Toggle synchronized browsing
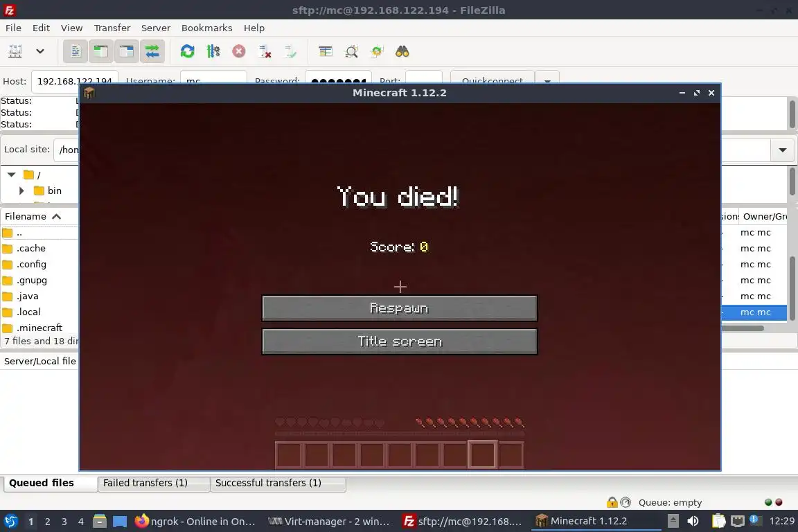 coord(377,51)
